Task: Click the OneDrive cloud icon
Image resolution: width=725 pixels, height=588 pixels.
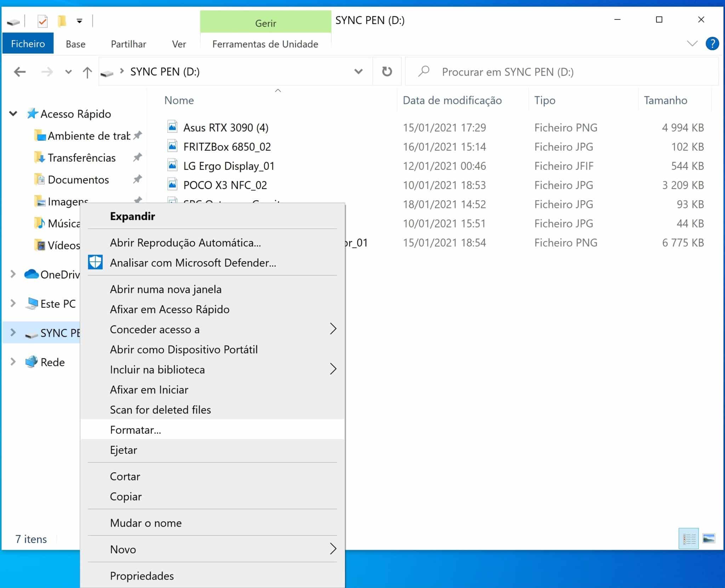Action: pos(32,274)
